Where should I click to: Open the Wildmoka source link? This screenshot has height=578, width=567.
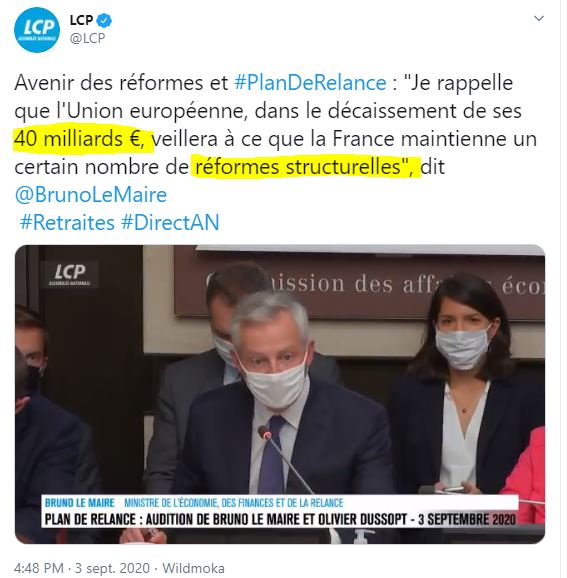(x=193, y=568)
